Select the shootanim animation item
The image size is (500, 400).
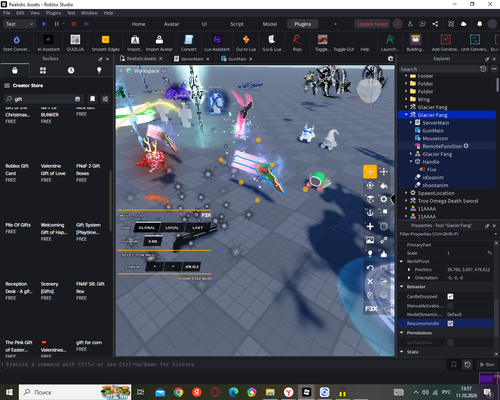pyautogui.click(x=435, y=185)
